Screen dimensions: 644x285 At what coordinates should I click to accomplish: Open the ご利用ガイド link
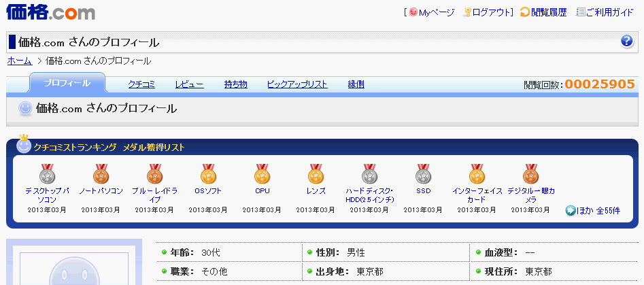pos(610,12)
